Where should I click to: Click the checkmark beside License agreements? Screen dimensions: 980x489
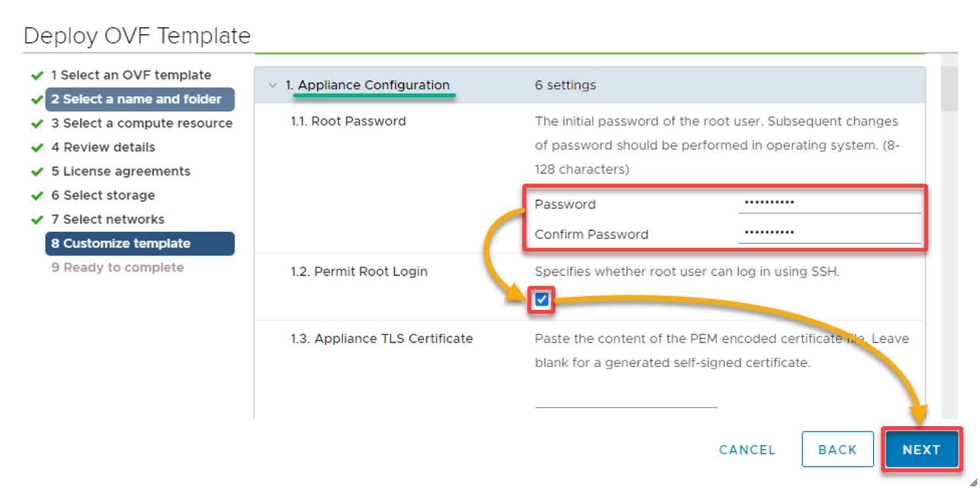(37, 171)
